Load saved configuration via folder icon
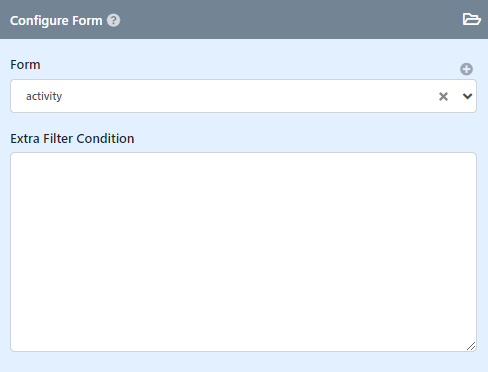Image resolution: width=488 pixels, height=372 pixels. [472, 19]
